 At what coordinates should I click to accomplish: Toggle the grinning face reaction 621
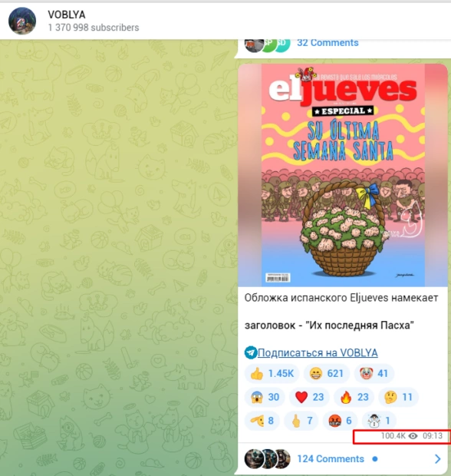pyautogui.click(x=326, y=373)
